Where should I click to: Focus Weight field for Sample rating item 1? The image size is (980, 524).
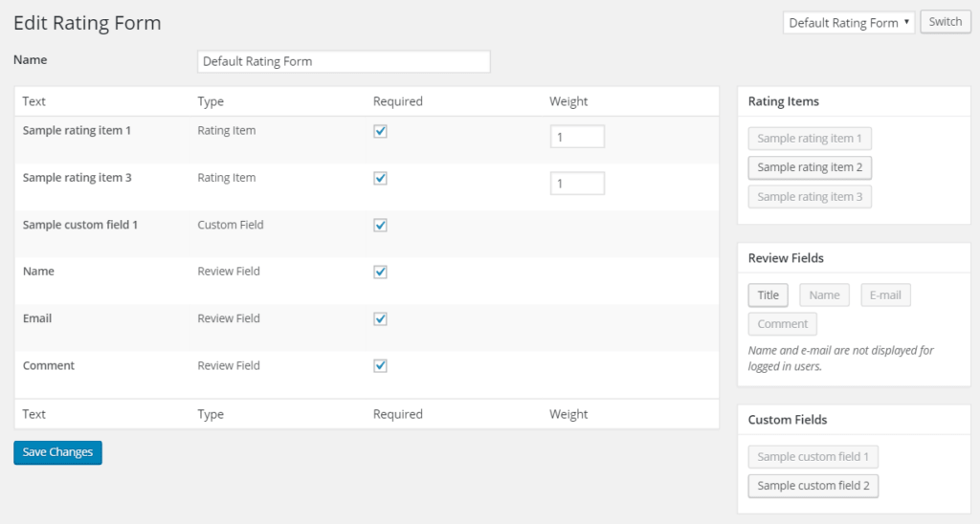577,137
